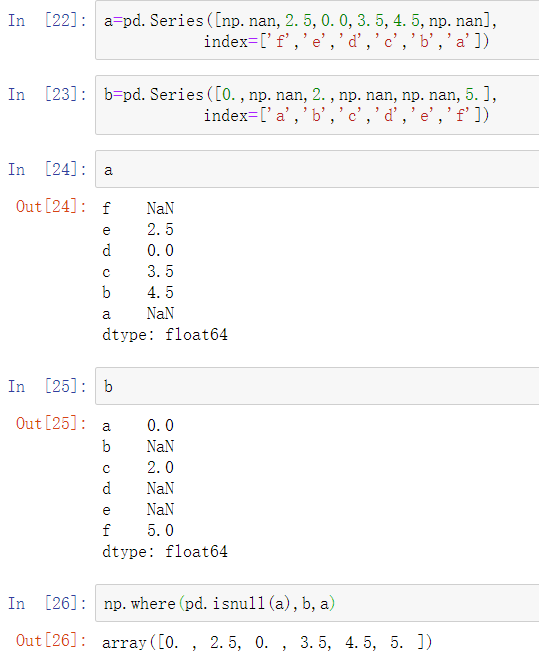Click the 'f 5.0' row in Out[25]
The height and width of the screenshot is (666, 539).
(x=138, y=531)
